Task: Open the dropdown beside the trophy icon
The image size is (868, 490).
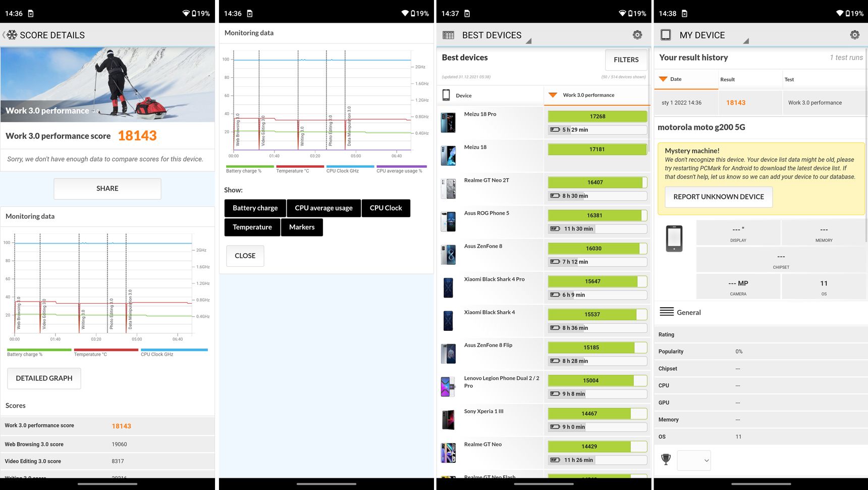Action: pos(694,460)
